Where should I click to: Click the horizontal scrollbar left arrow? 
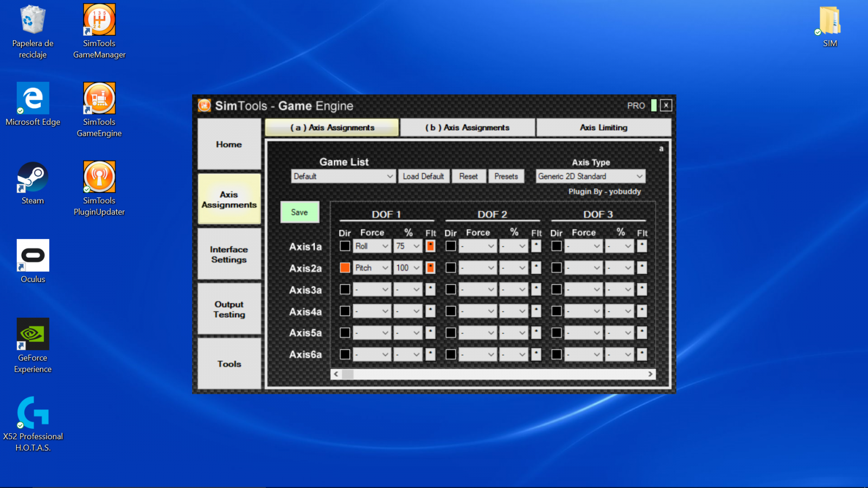[x=336, y=374]
